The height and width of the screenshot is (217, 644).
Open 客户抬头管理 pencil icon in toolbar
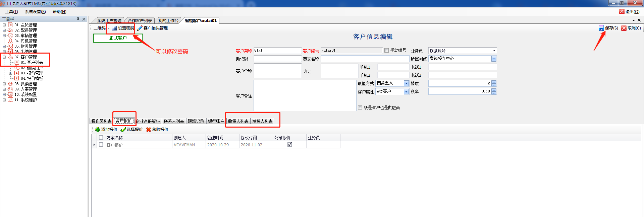140,28
